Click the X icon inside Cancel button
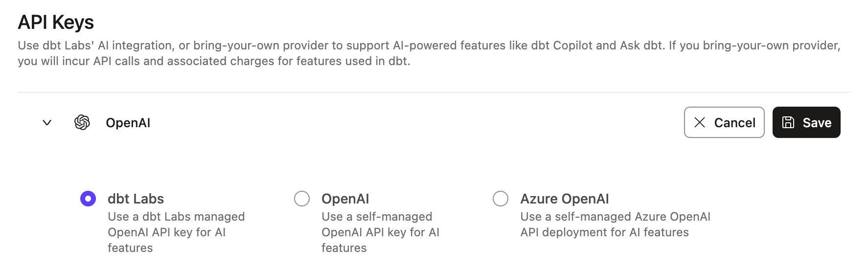The width and height of the screenshot is (868, 271). (x=700, y=122)
